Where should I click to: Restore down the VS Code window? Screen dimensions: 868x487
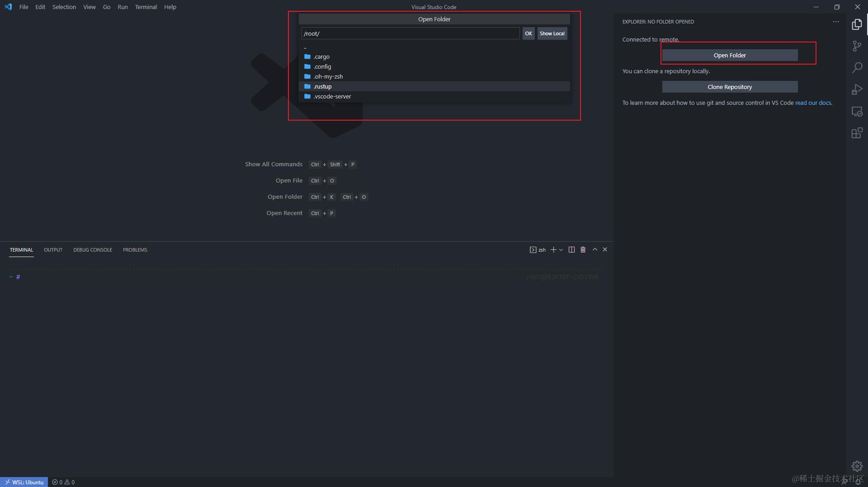coord(837,7)
